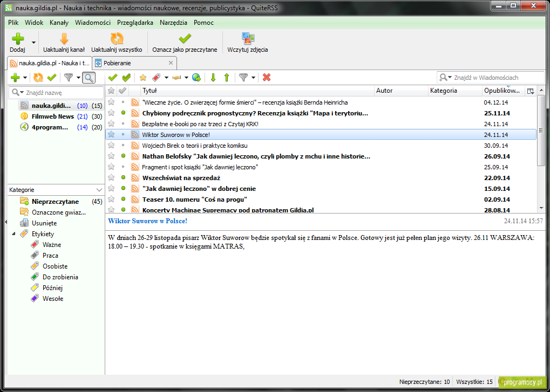Open the Kanały menu
The width and height of the screenshot is (550, 392).
click(x=59, y=23)
